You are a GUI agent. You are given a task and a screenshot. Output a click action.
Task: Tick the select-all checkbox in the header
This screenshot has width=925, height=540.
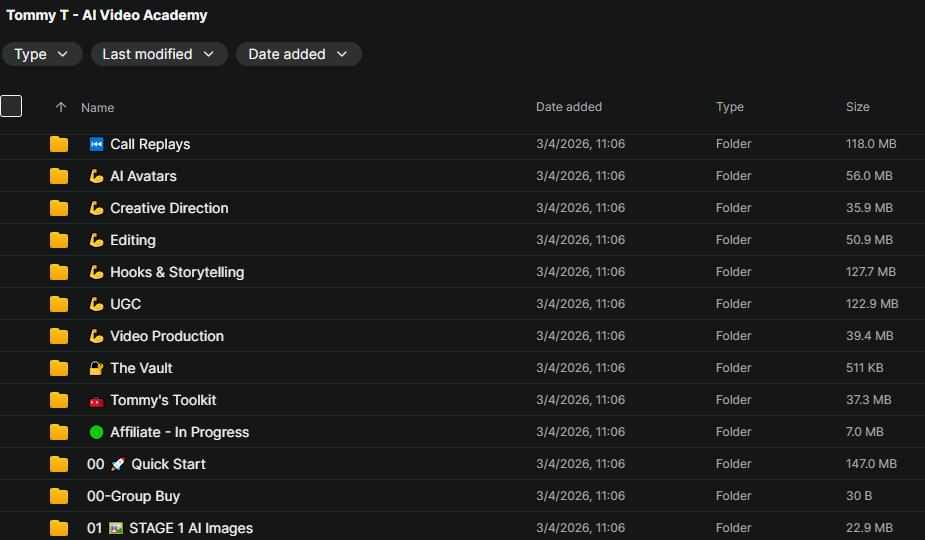(11, 106)
